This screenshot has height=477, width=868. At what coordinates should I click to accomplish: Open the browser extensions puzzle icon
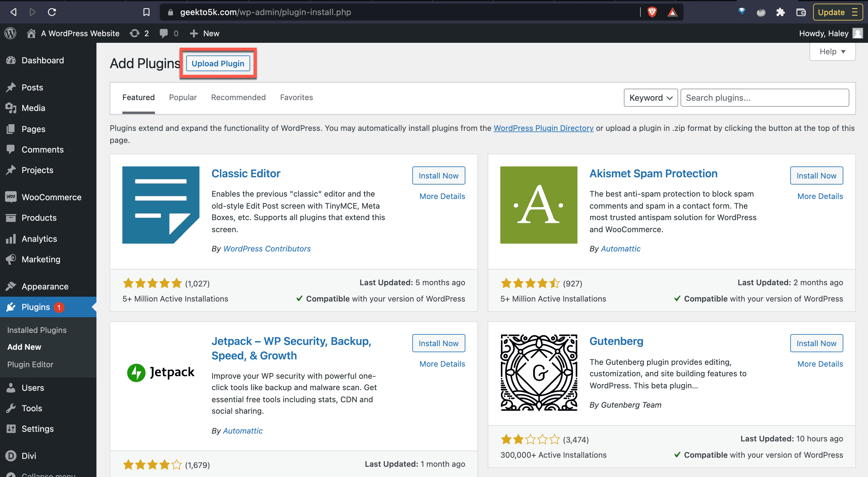point(780,12)
